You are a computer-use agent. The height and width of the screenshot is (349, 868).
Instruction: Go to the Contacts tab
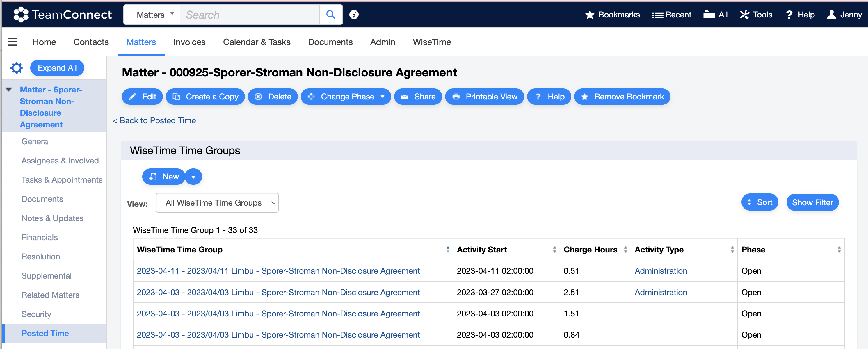tap(91, 42)
